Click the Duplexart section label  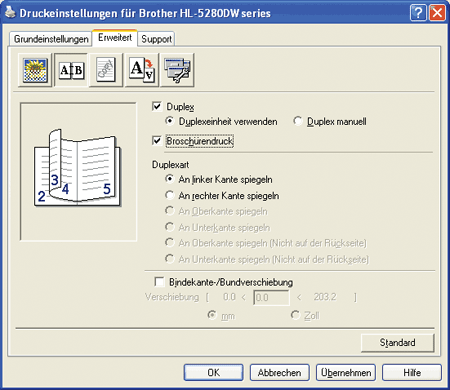pos(170,165)
